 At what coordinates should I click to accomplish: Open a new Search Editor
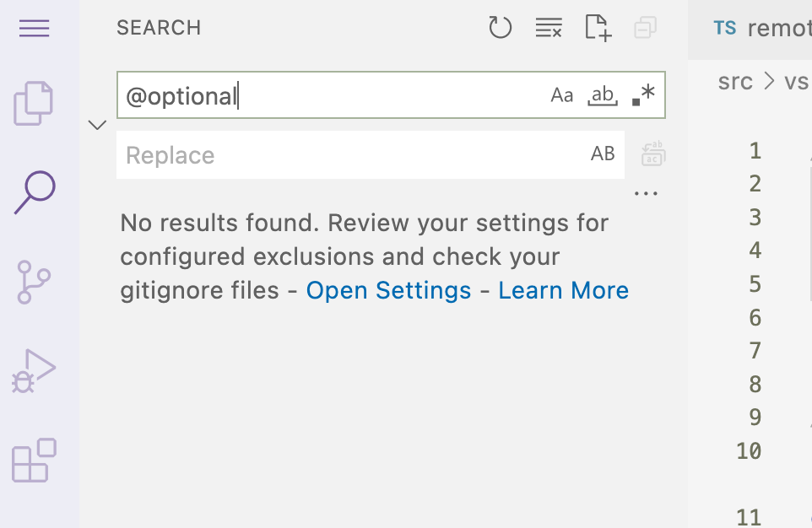[598, 28]
